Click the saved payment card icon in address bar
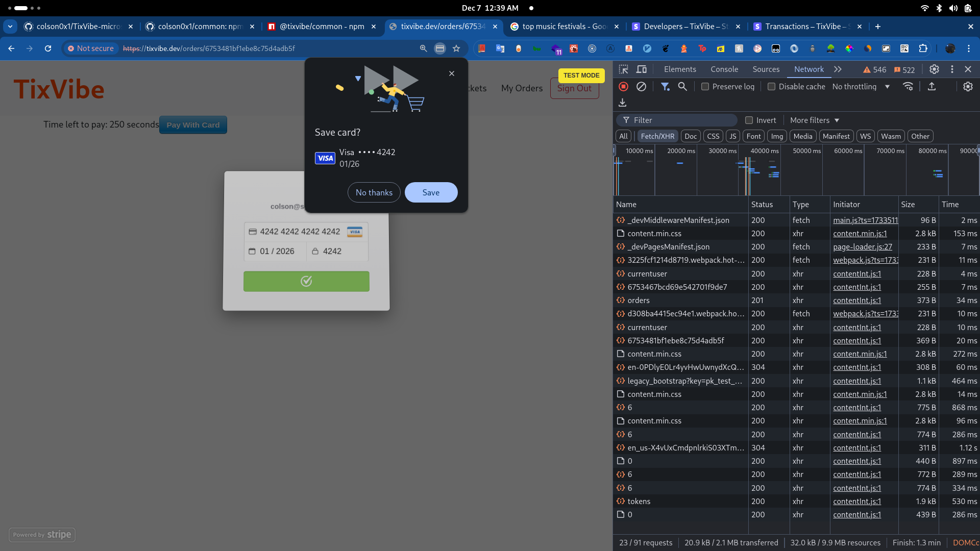This screenshot has width=980, height=551. [439, 48]
